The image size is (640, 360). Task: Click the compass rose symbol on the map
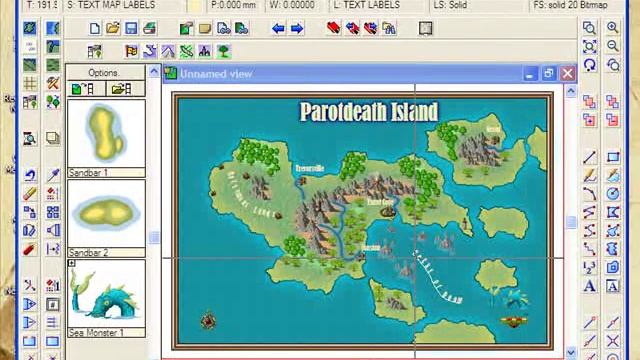(x=209, y=320)
